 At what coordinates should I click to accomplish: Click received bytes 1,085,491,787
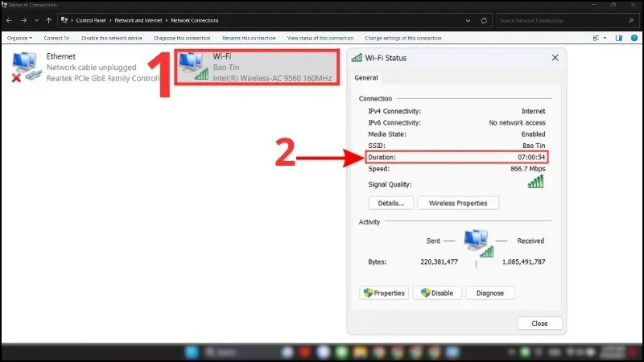click(524, 262)
